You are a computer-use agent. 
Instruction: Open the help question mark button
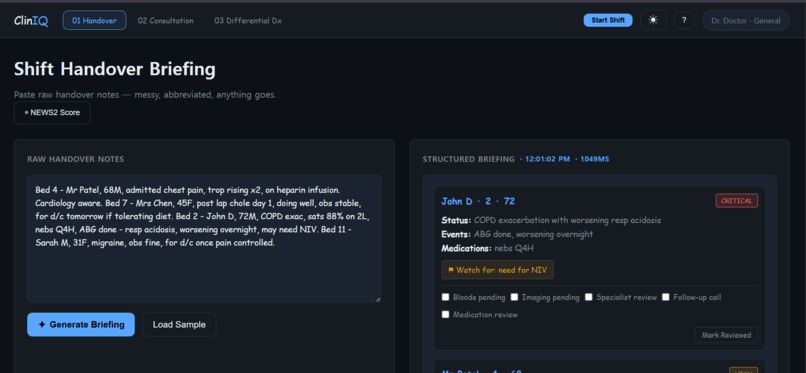point(684,21)
